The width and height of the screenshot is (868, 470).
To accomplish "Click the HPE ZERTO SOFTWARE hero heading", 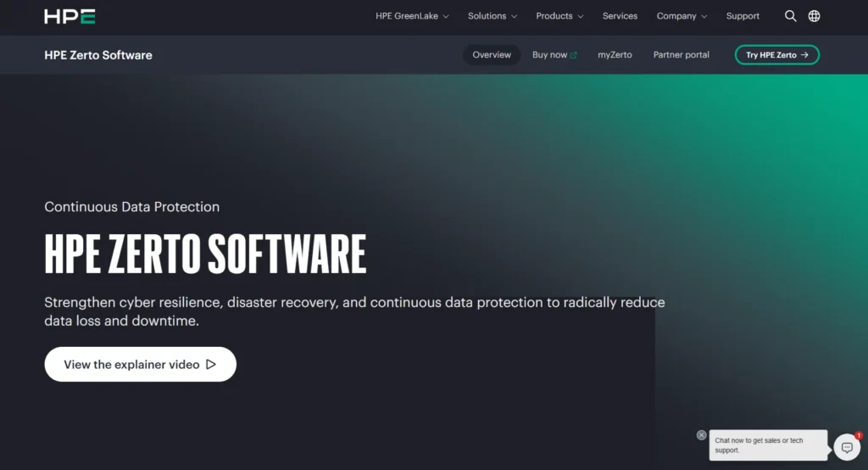I will [x=205, y=254].
